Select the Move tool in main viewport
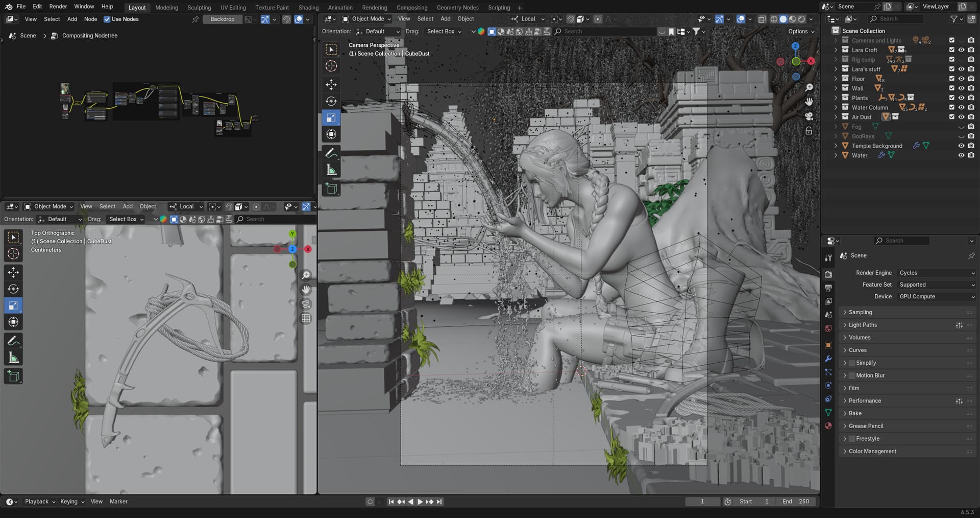980x518 pixels. (331, 84)
